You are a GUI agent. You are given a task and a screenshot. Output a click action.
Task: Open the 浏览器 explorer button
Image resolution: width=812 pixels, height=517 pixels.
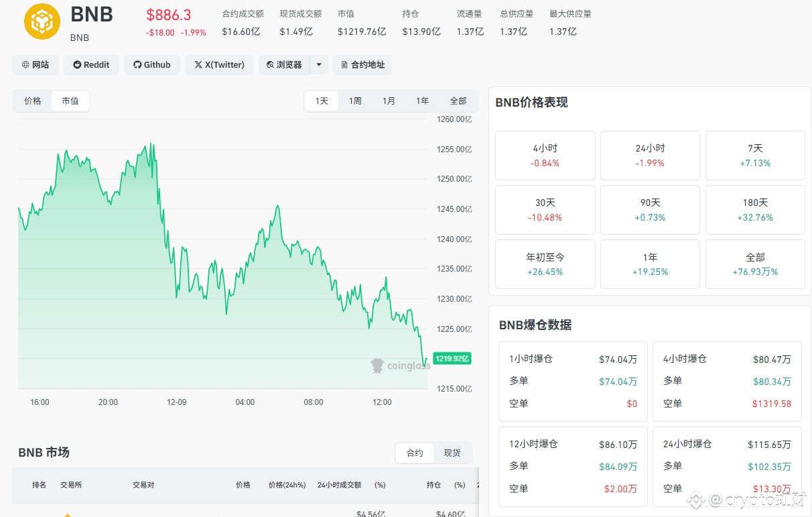coord(284,65)
